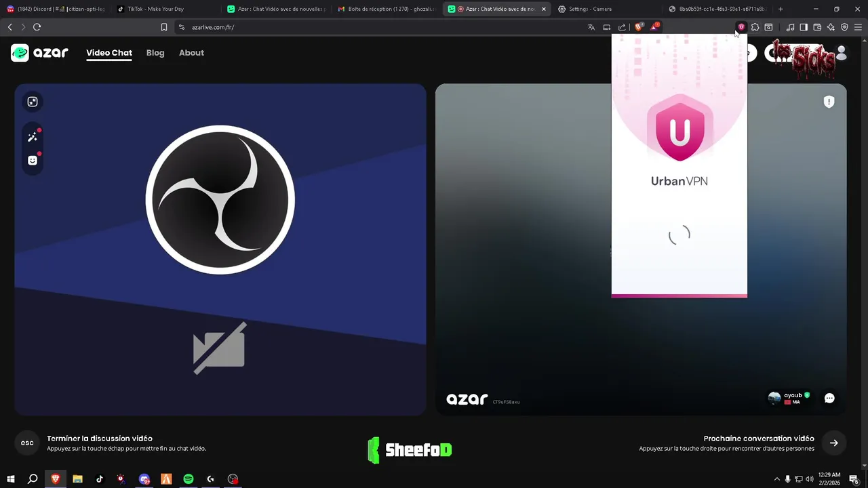Open a new browser tab
The image size is (868, 488).
click(781, 9)
